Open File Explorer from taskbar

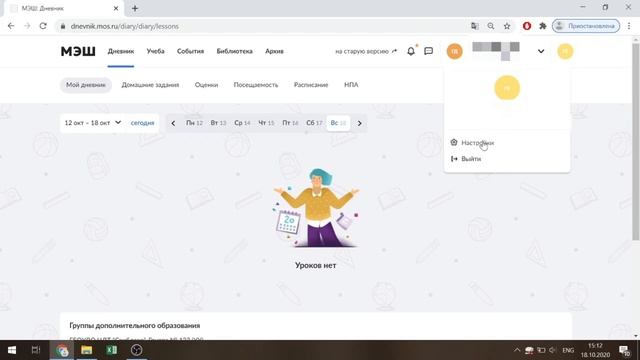coord(87,350)
